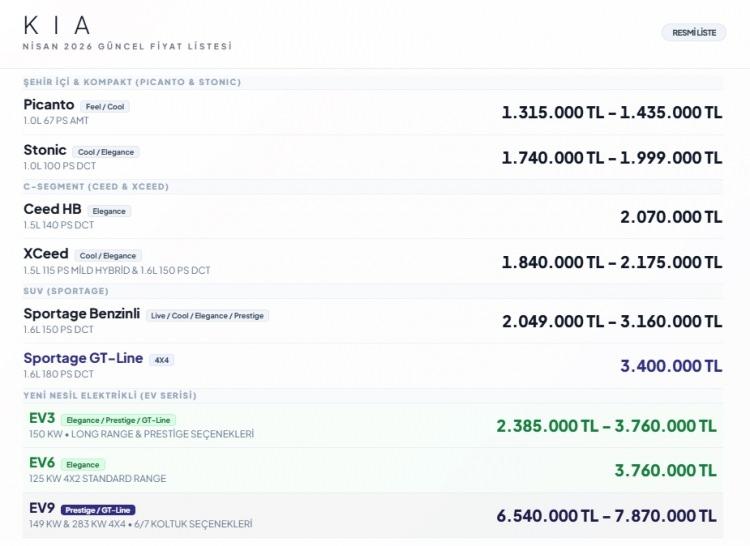The width and height of the screenshot is (750, 546).
Task: Select the Sportage GT-Line model
Action: click(x=83, y=358)
